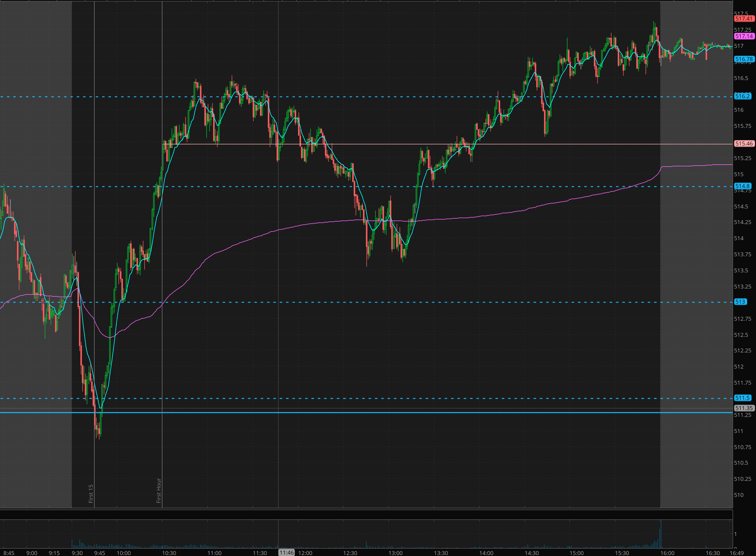Select the First Hour vertical line label

159,491
